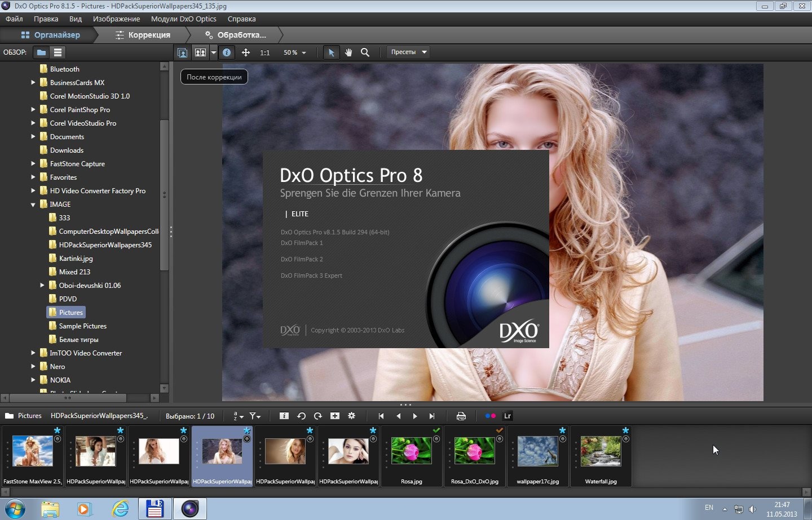Select the arrow pointer tool
This screenshot has height=520, width=812.
click(332, 52)
